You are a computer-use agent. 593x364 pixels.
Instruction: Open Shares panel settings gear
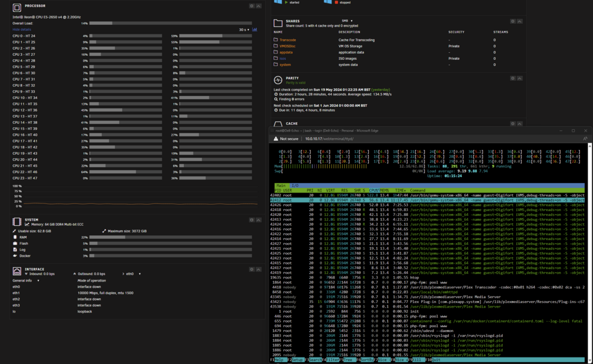(513, 21)
